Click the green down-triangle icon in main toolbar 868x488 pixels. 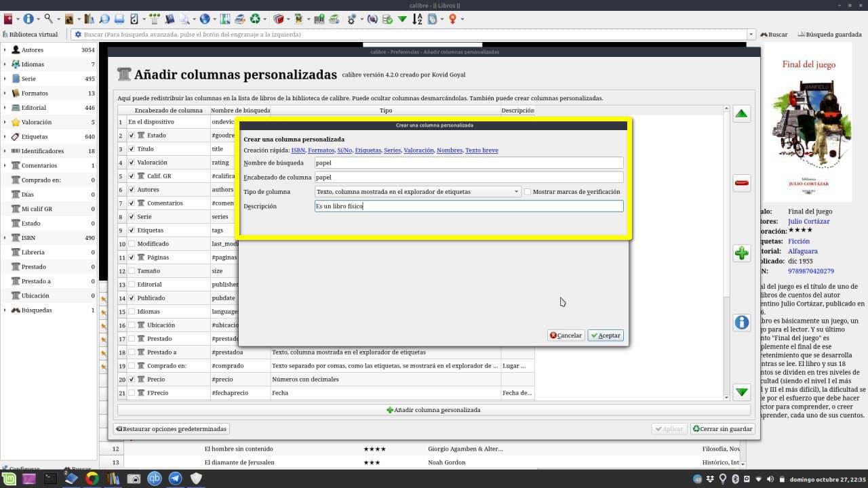click(x=402, y=19)
